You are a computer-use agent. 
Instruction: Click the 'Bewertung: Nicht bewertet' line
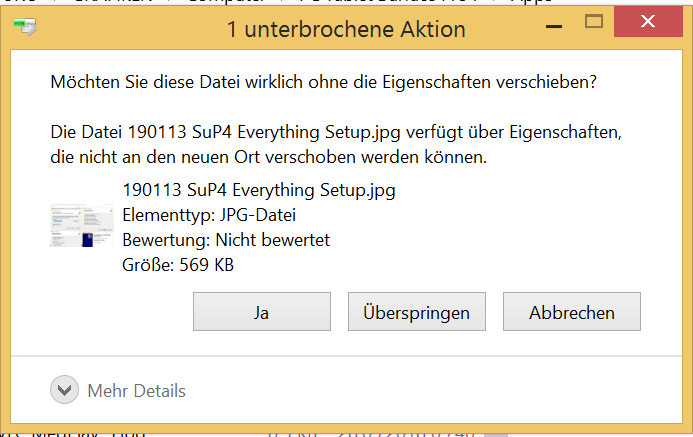point(226,240)
